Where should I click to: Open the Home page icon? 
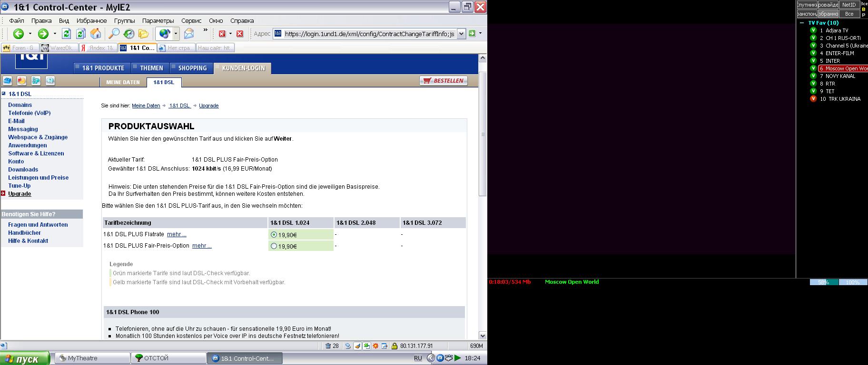tap(96, 34)
